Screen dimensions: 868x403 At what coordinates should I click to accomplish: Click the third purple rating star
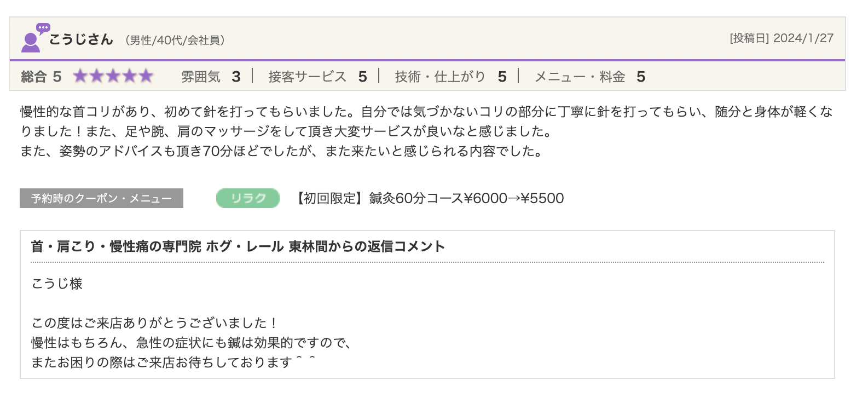coord(113,76)
